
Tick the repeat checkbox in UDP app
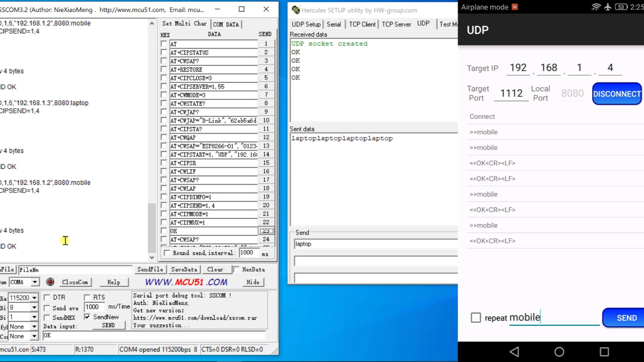click(x=476, y=317)
